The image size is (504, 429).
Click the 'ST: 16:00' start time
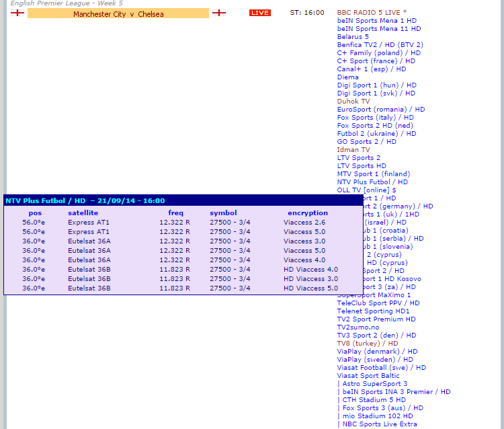pos(307,13)
